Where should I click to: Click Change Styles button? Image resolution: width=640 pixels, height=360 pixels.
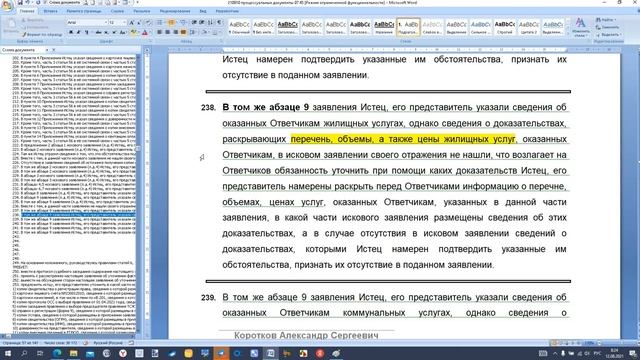pyautogui.click(x=580, y=27)
